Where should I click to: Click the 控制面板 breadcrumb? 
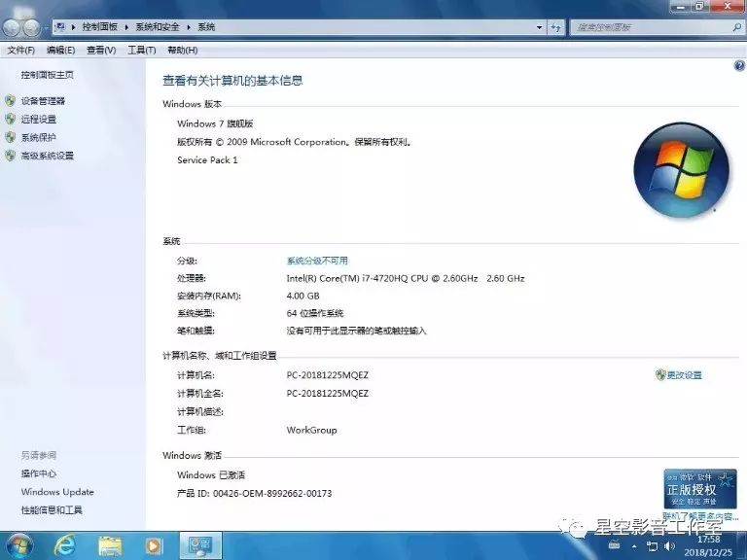click(x=99, y=27)
